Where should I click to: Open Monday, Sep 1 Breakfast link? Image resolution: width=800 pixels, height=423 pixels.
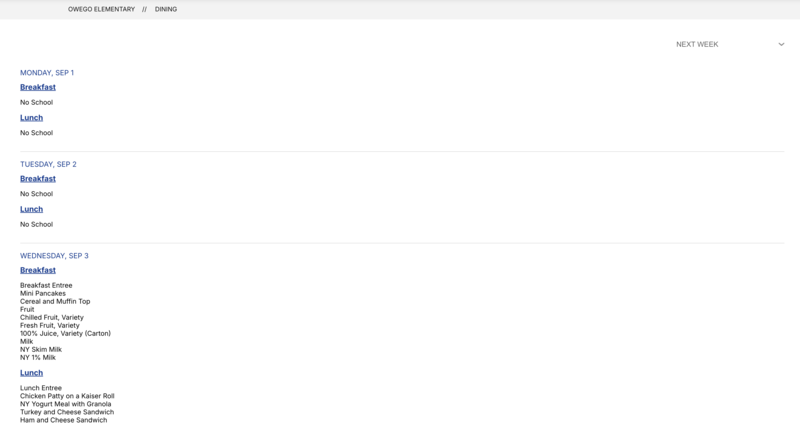tap(38, 87)
